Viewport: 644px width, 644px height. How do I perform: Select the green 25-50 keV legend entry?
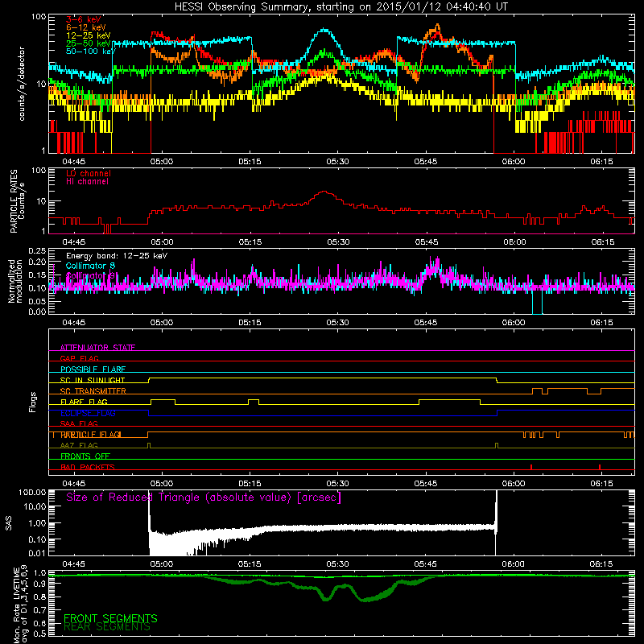click(x=89, y=43)
